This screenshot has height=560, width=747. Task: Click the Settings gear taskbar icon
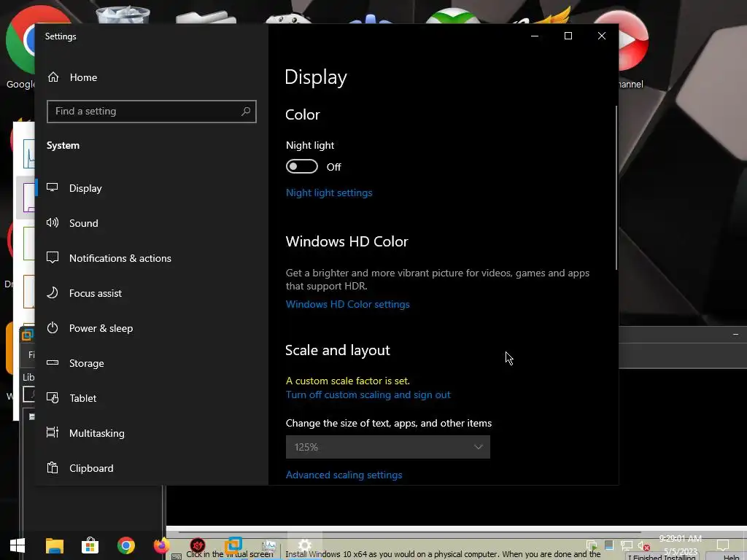pos(304,545)
